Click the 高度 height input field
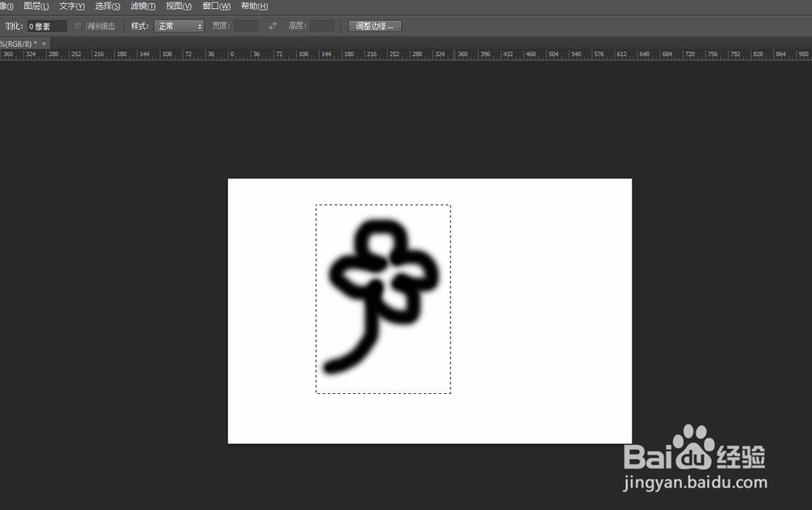Screen dimensions: 812x510 [x=322, y=26]
